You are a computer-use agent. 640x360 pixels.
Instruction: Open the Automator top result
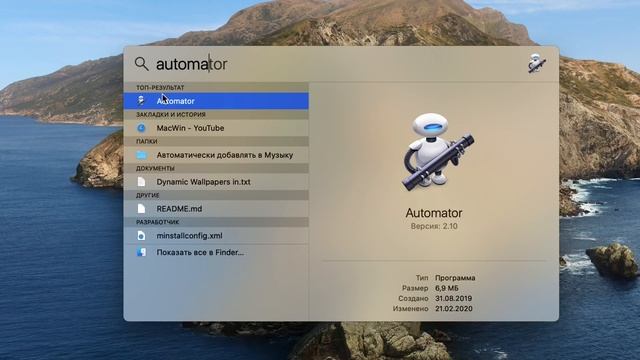216,101
